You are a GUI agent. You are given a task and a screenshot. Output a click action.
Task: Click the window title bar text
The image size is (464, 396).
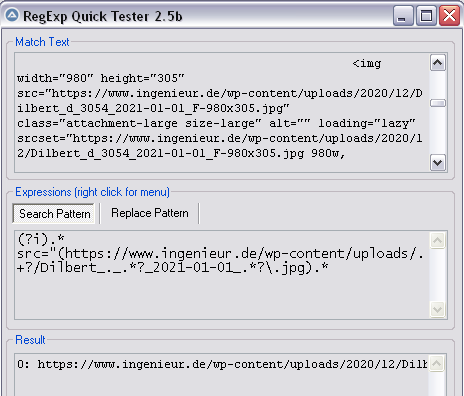click(x=103, y=16)
